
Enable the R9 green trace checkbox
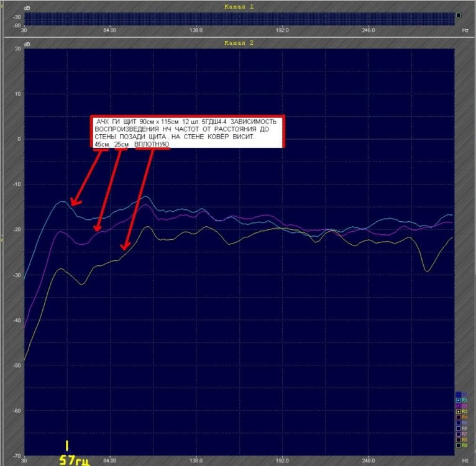pos(459,445)
